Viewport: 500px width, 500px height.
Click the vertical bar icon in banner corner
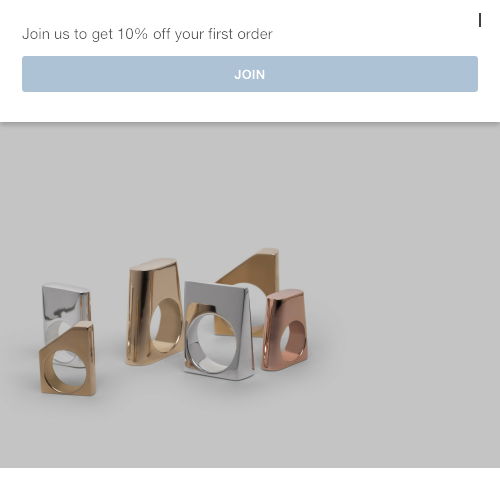pyautogui.click(x=480, y=21)
